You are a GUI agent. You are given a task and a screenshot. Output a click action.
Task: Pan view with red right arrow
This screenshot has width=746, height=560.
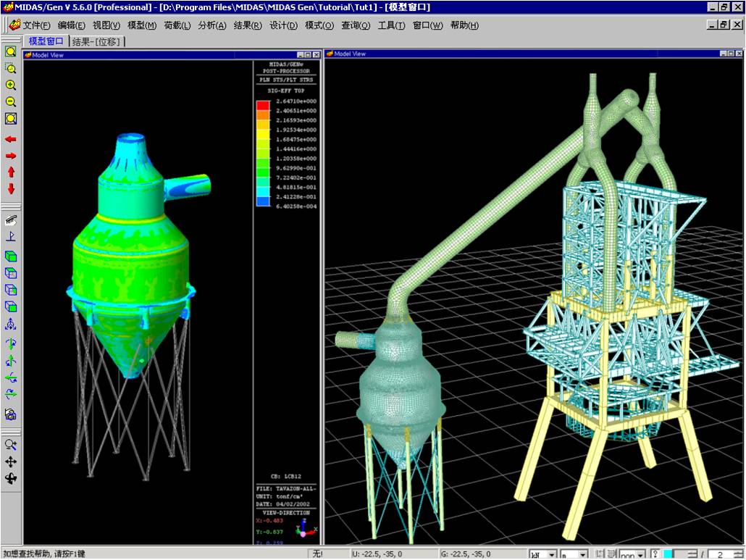(10, 156)
